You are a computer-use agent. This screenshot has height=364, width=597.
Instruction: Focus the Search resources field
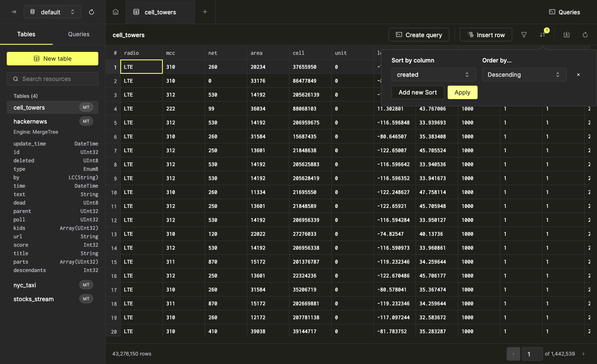click(x=53, y=79)
